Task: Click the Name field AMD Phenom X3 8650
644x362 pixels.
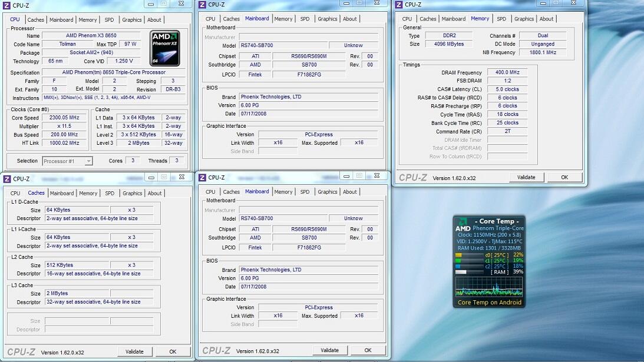Action: coord(91,36)
